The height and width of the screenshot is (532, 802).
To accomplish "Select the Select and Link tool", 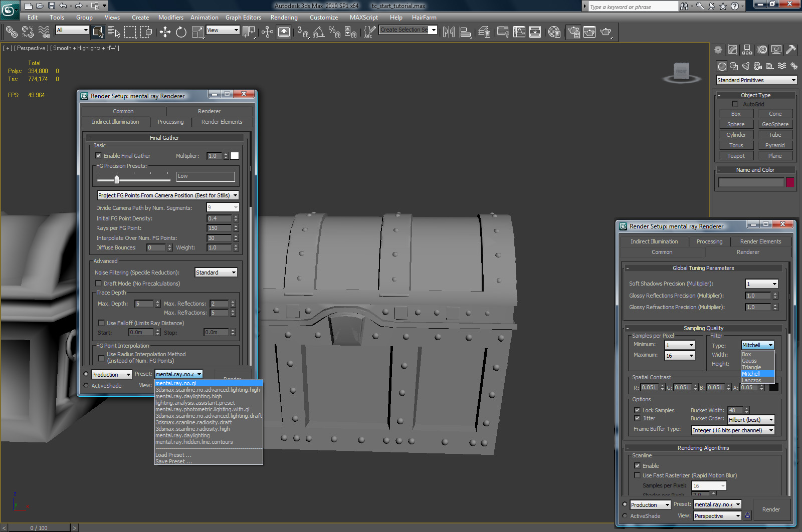I will 11,32.
